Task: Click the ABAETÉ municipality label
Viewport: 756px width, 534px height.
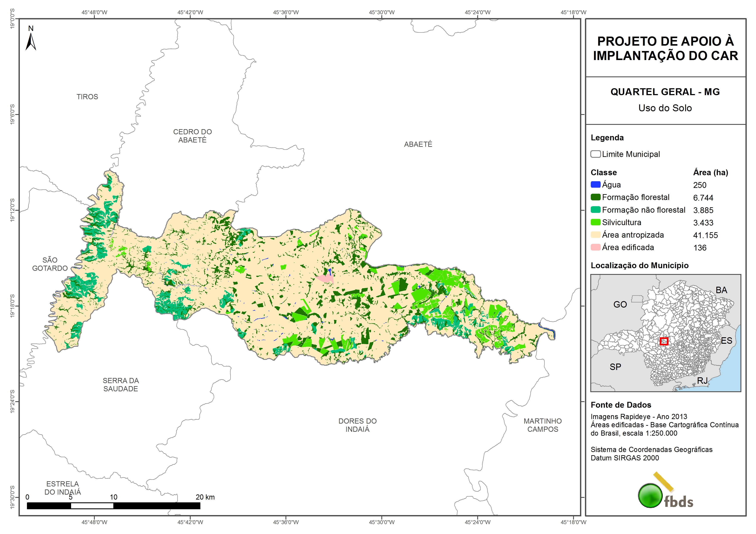Action: coord(418,144)
